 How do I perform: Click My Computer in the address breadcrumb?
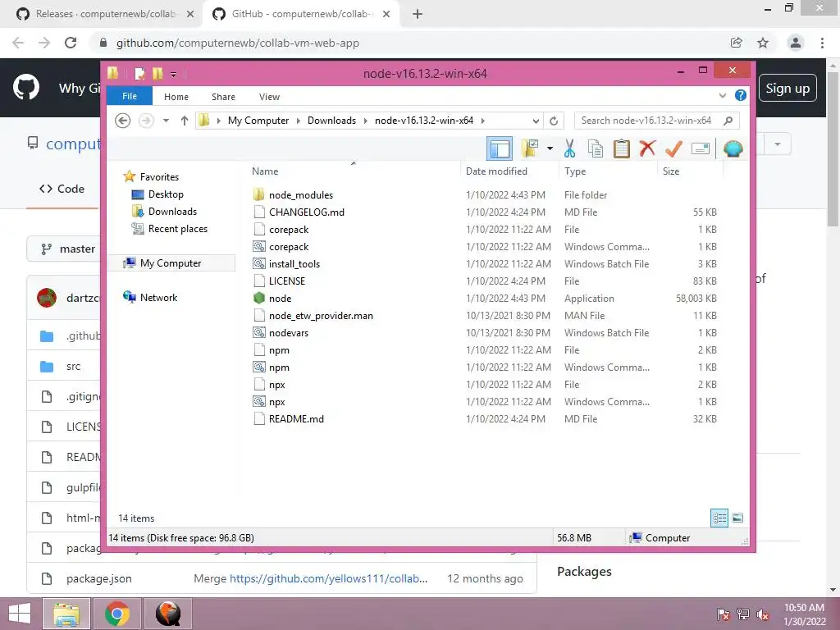pyautogui.click(x=258, y=121)
